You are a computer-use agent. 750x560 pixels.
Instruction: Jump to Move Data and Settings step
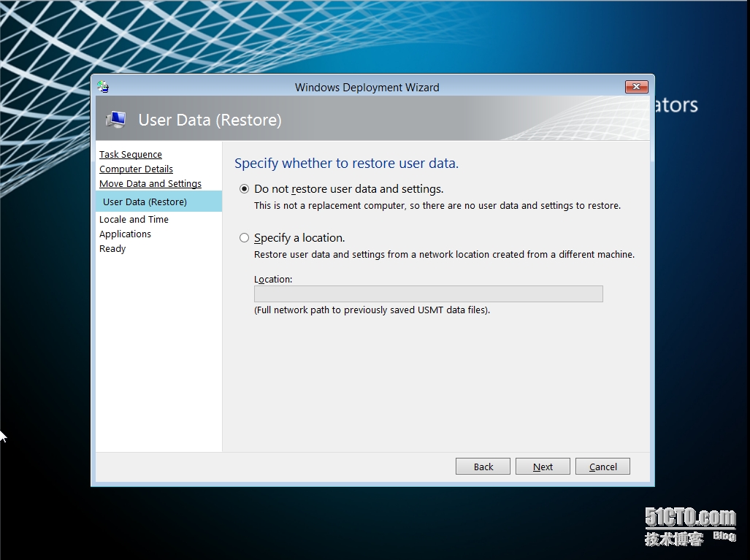(x=150, y=184)
